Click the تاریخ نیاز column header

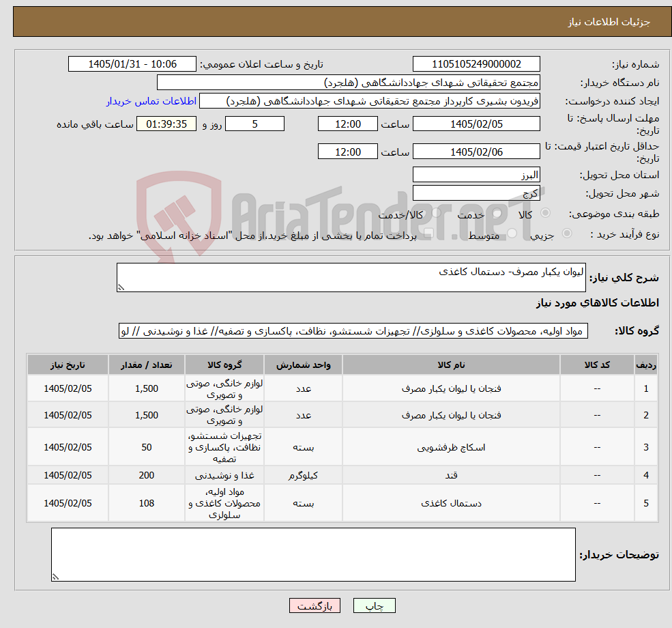(68, 365)
